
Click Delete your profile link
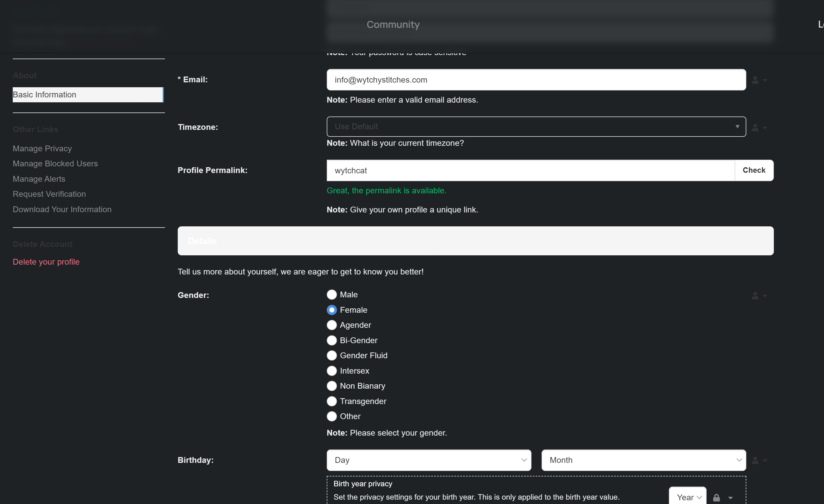point(46,262)
